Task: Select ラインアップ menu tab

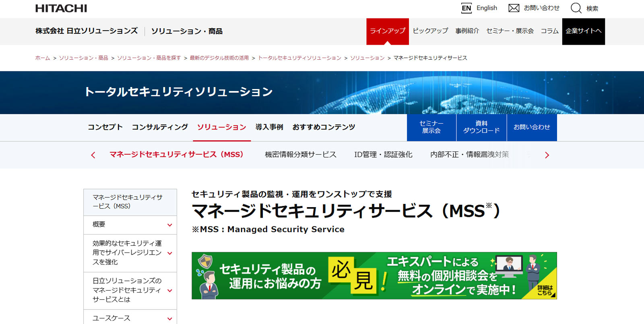Action: pos(388,31)
